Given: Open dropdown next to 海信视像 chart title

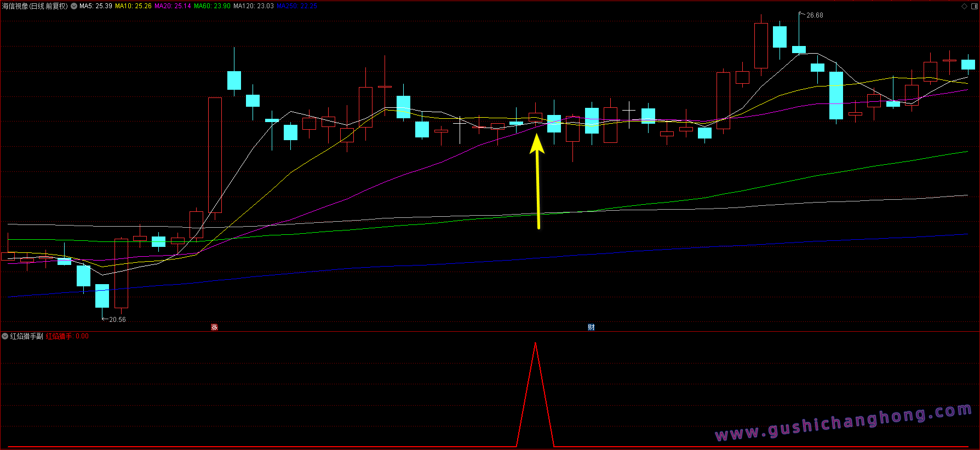Looking at the screenshot, I should pyautogui.click(x=74, y=6).
